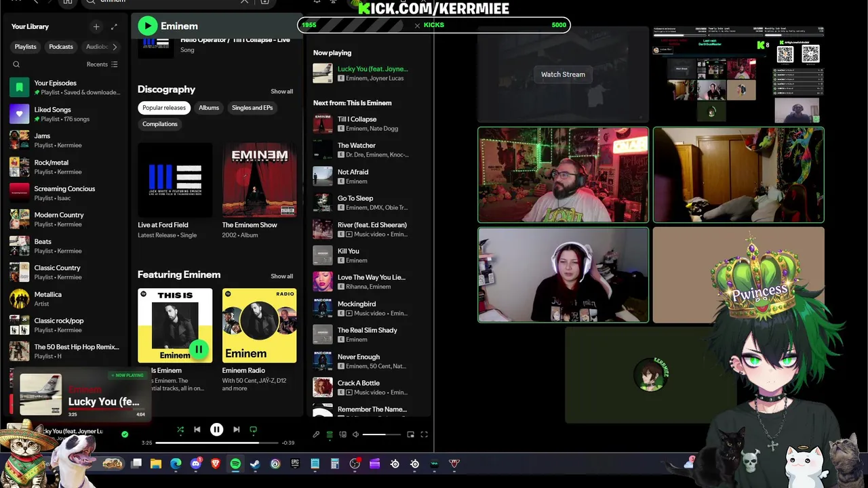Select the Playlists filter chip

(26, 47)
